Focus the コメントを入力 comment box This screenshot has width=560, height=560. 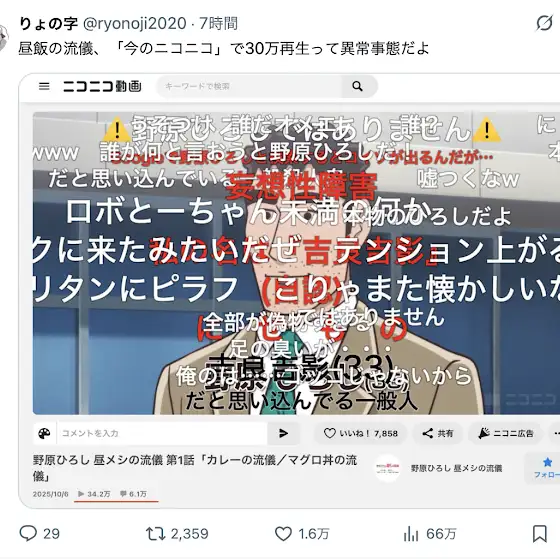coord(162,434)
